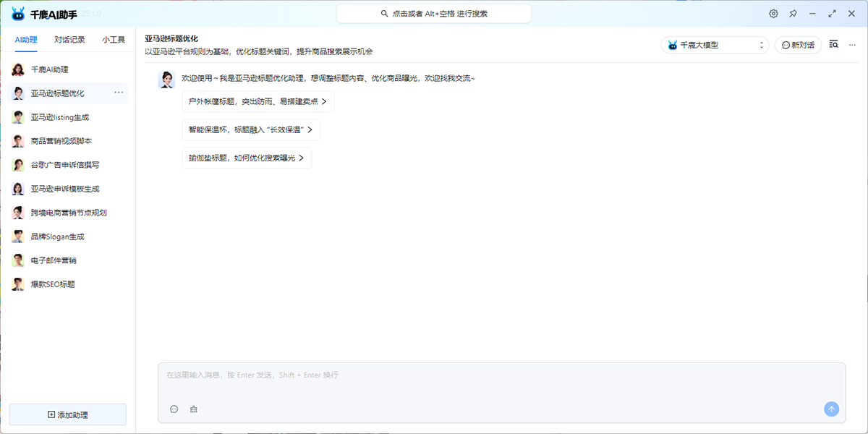The width and height of the screenshot is (868, 434).
Task: Open conversation search via list-magnifier icon
Action: [833, 43]
